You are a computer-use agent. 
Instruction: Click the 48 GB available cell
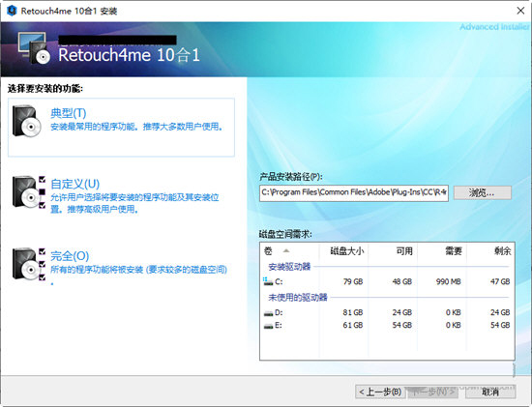(x=402, y=281)
